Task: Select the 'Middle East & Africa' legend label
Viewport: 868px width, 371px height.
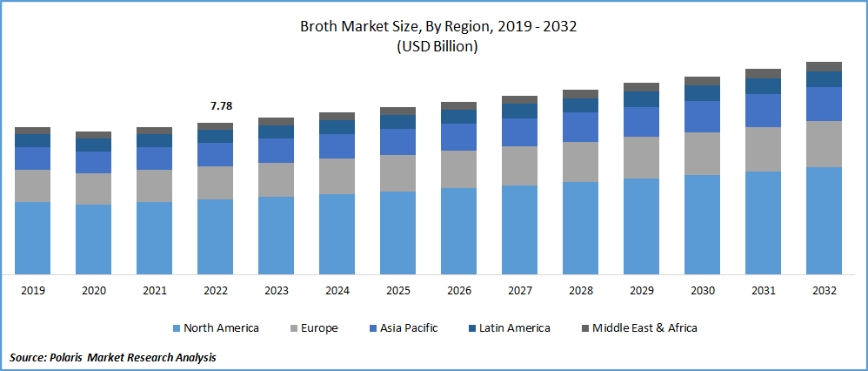Action: click(x=644, y=328)
